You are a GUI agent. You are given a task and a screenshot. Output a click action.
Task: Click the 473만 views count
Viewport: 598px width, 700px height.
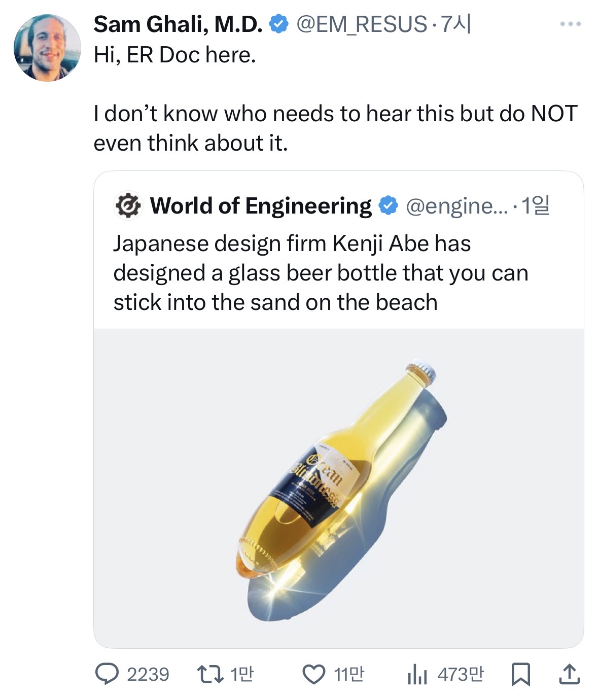point(460,674)
